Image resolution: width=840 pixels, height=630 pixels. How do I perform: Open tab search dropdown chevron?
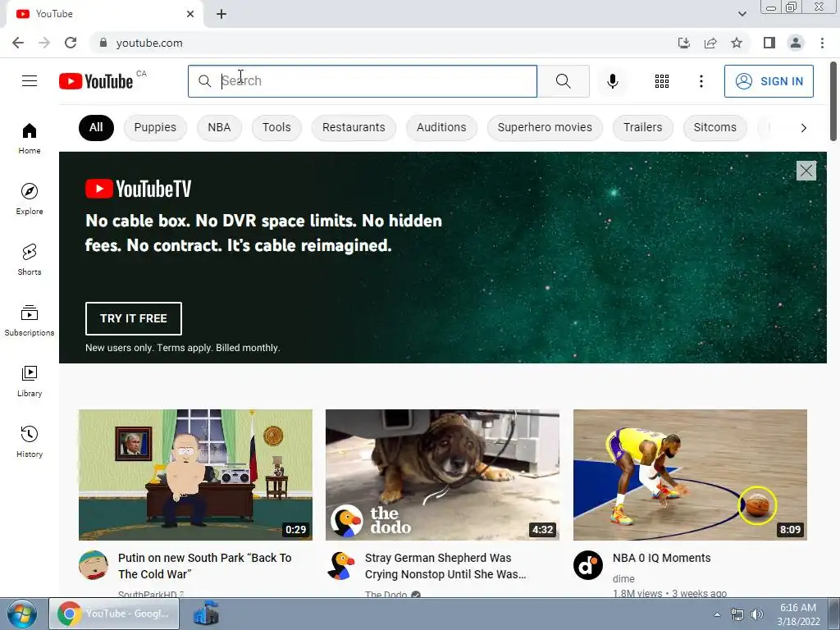coord(742,14)
